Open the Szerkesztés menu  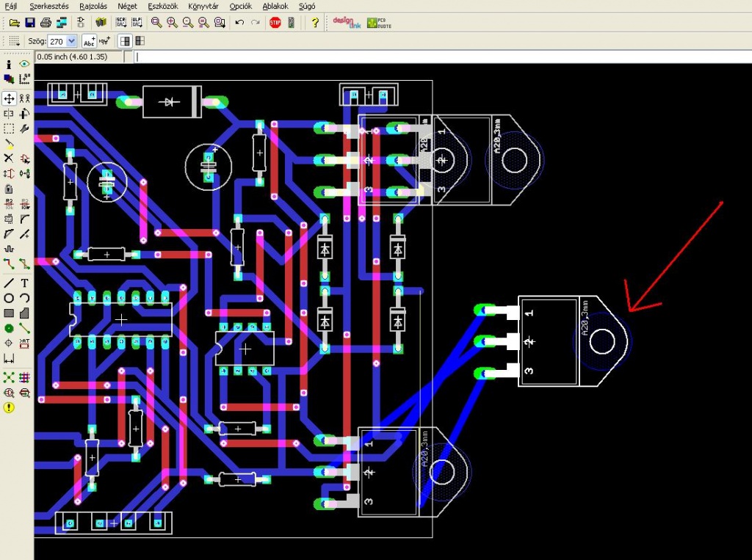point(49,6)
